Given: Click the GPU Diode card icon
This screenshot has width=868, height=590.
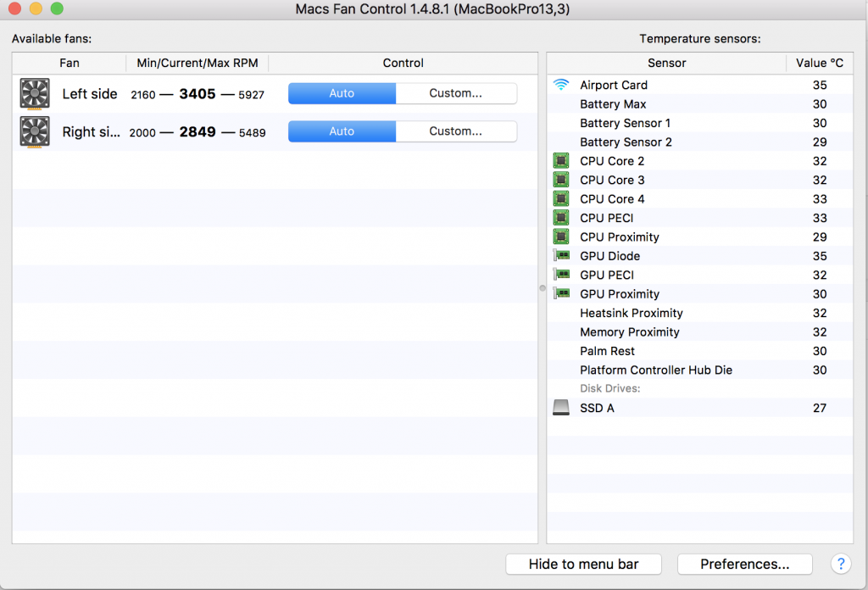Looking at the screenshot, I should point(561,256).
